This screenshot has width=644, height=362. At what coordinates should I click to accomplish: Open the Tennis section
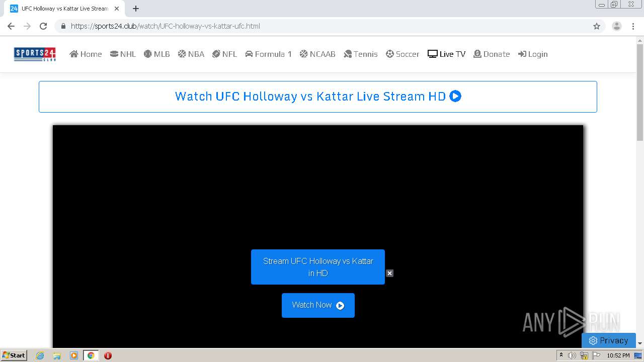[360, 54]
